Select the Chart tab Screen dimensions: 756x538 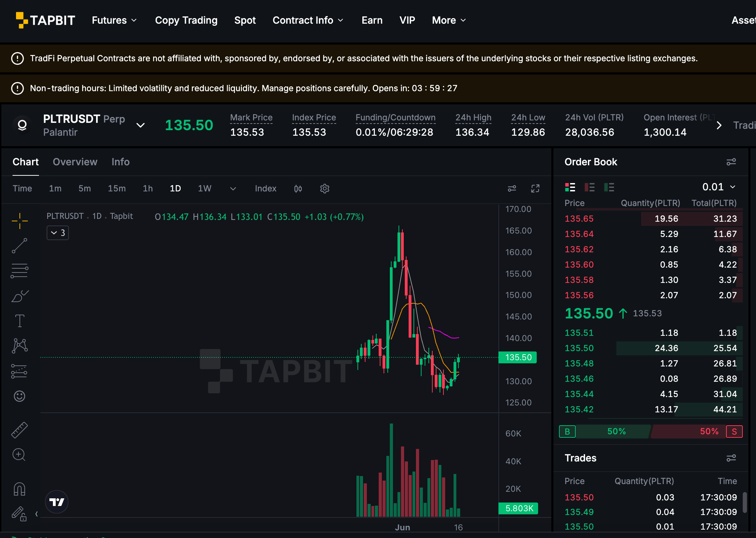click(26, 162)
